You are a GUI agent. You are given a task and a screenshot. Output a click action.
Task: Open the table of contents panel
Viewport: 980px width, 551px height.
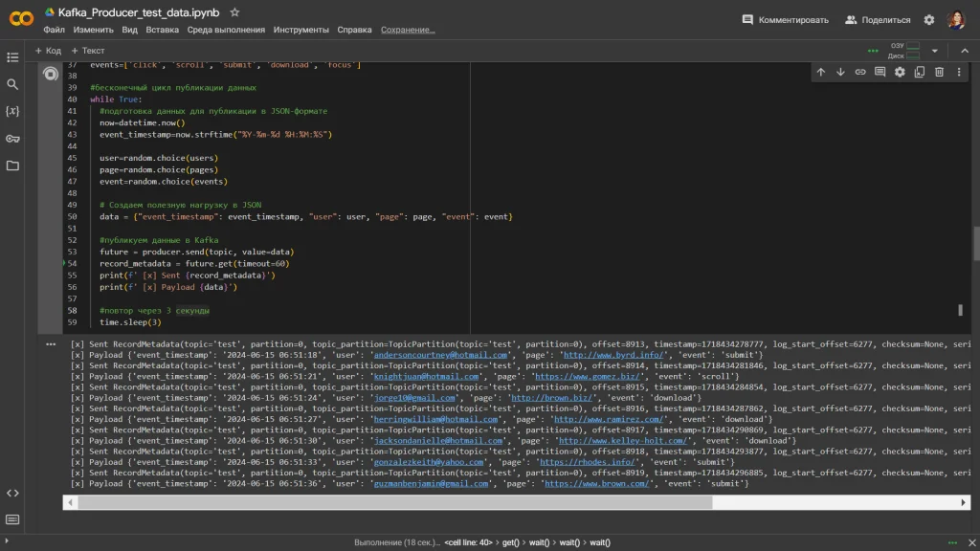point(12,57)
